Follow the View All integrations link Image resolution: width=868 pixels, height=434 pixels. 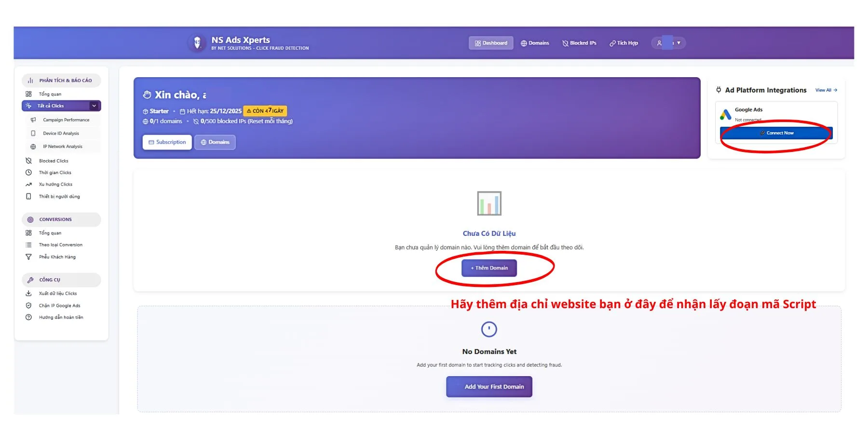coord(826,90)
